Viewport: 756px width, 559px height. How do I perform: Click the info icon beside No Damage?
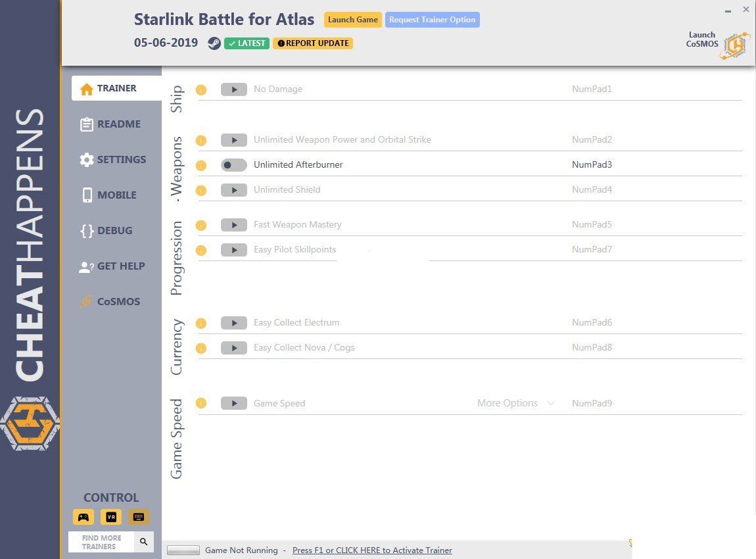[x=201, y=89]
